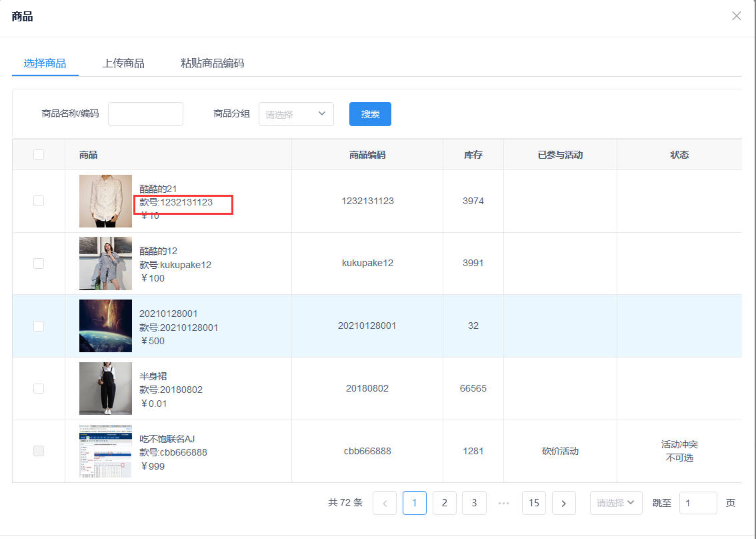Viewport: 756px width, 539px height.
Task: Click product name 酷酷的21
Action: pyautogui.click(x=158, y=189)
